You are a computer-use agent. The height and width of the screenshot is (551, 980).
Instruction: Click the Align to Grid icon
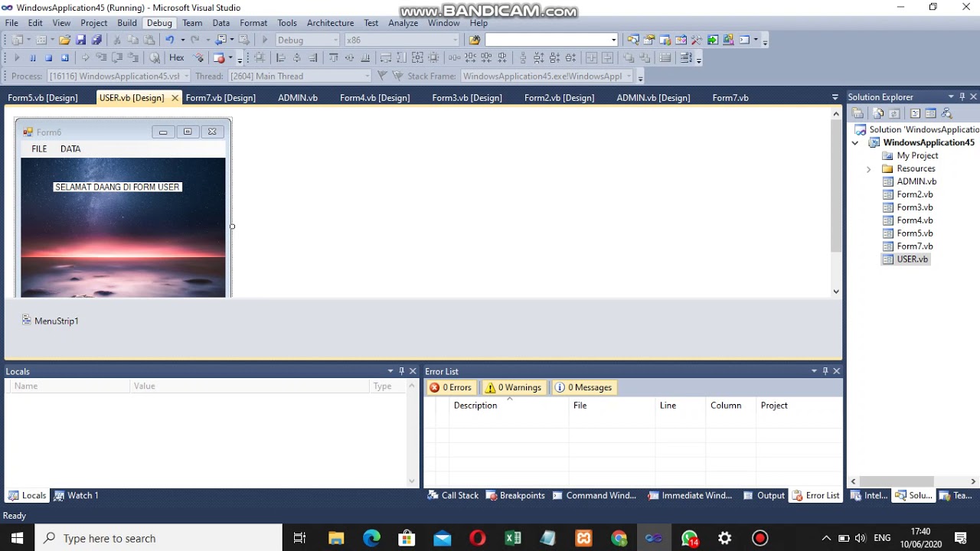(260, 57)
